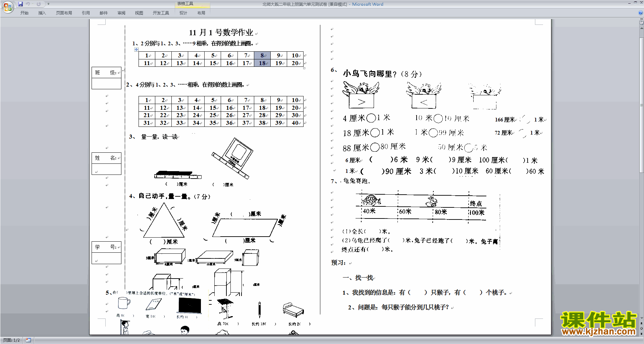This screenshot has width=644, height=344.
Task: Click the 一、找一找 heading
Action: coord(358,278)
